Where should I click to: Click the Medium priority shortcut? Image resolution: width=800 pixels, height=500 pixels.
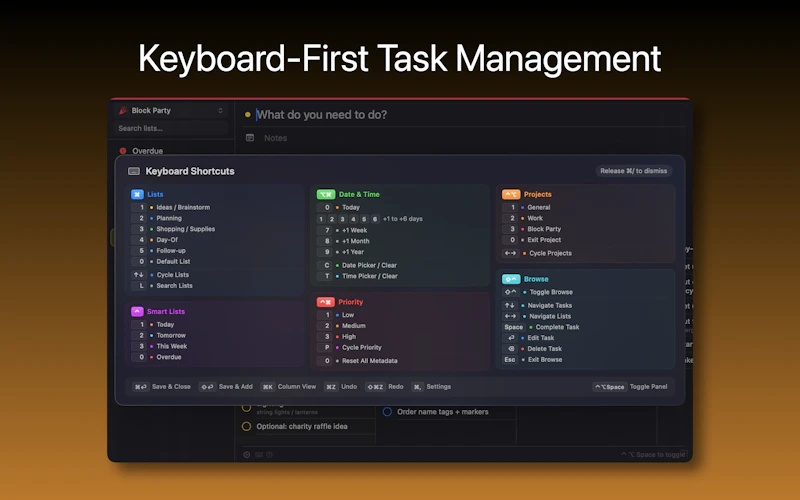coord(342,326)
